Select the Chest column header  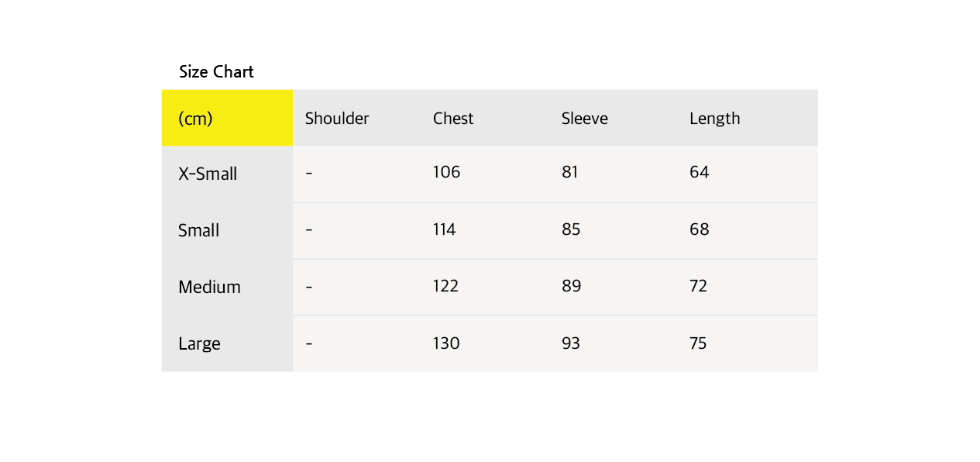coord(453,119)
